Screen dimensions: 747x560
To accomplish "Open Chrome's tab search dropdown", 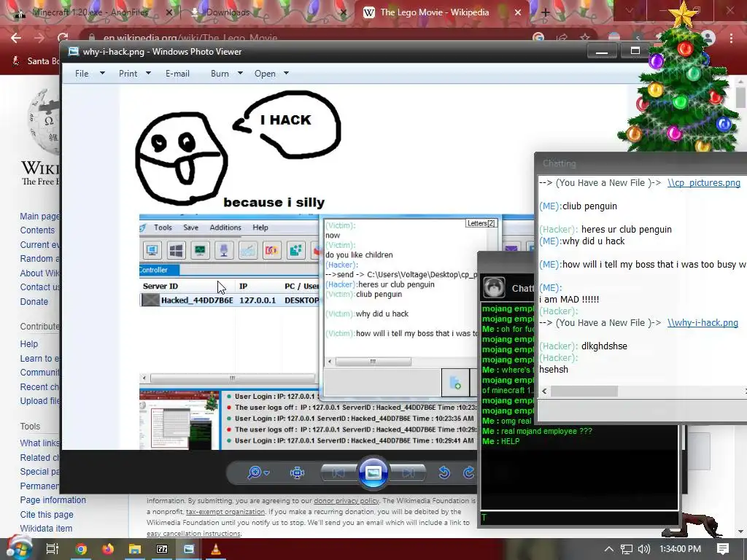I will (x=630, y=10).
